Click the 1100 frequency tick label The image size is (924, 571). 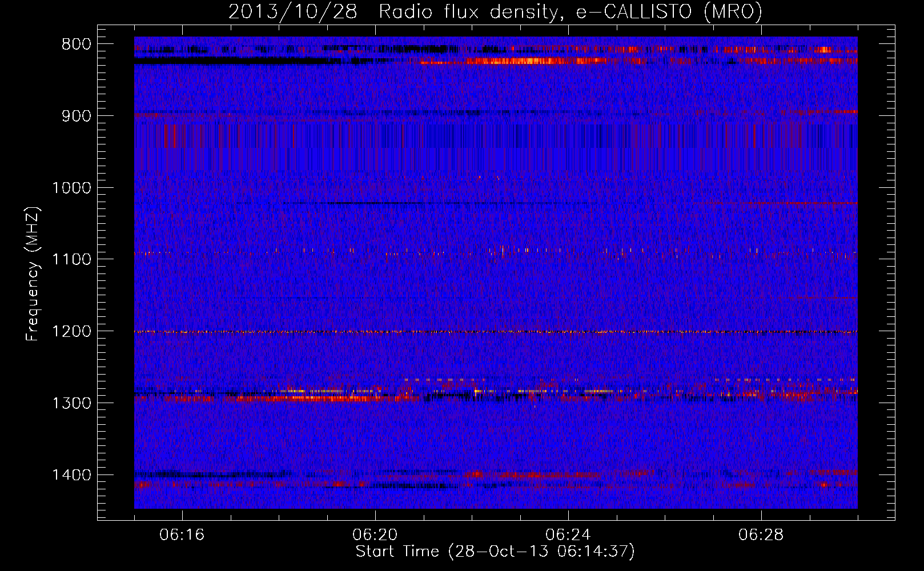coord(71,260)
